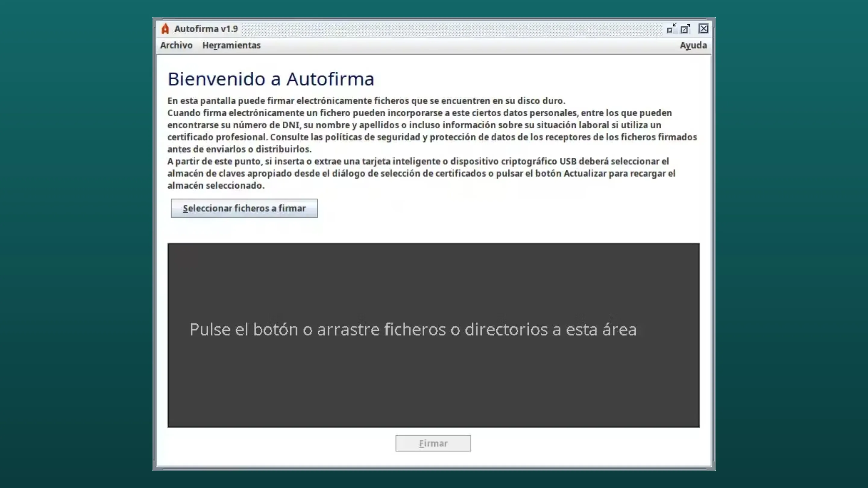The height and width of the screenshot is (488, 868).
Task: Open Ayuda to view help information
Action: pyautogui.click(x=693, y=45)
